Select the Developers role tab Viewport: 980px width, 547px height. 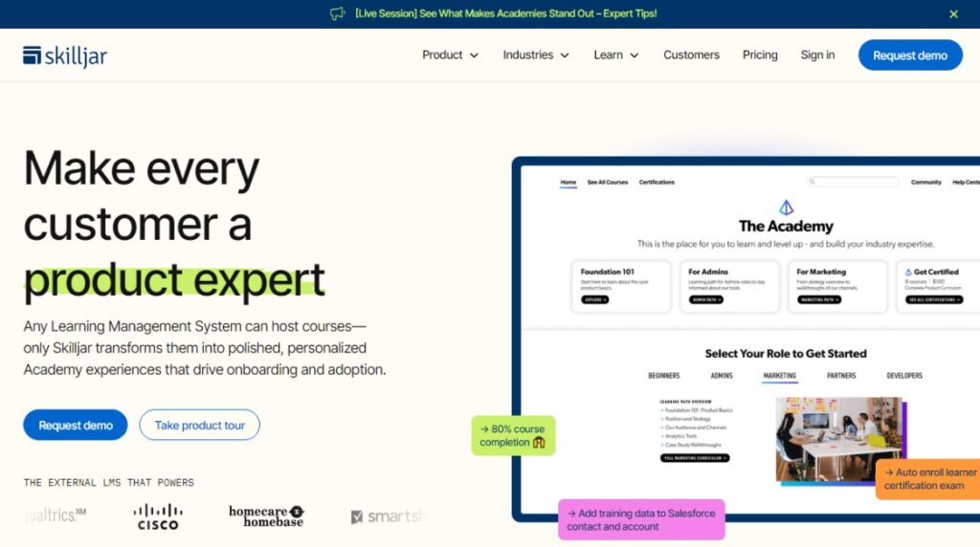pos(904,375)
